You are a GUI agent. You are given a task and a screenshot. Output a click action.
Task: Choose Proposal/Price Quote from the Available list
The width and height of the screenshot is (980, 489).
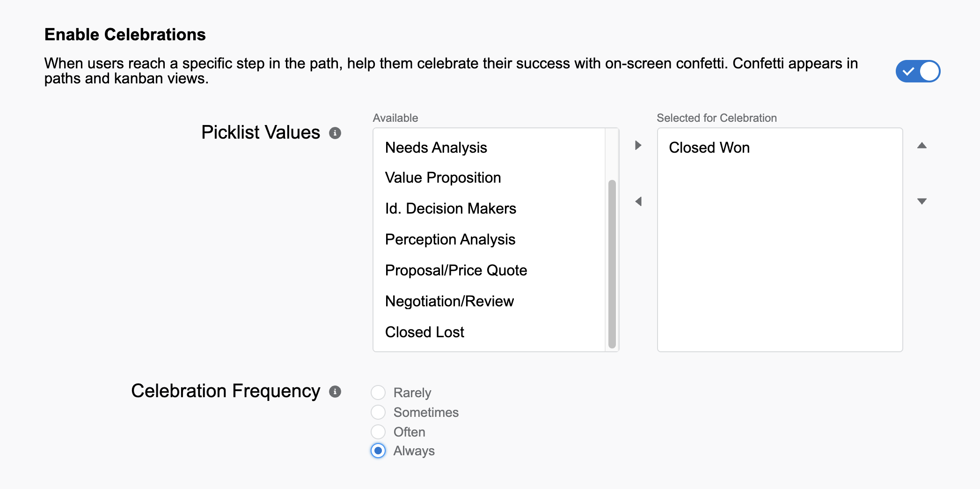point(456,270)
